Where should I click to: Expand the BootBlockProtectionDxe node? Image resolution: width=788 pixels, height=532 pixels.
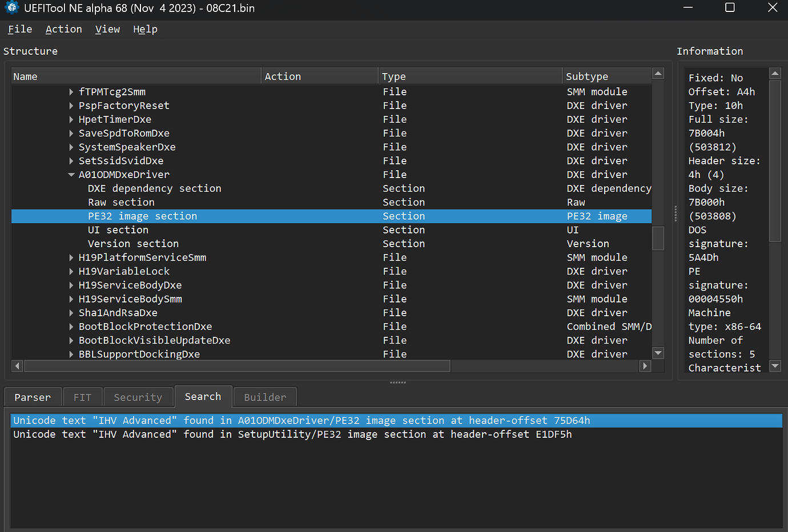pyautogui.click(x=71, y=327)
